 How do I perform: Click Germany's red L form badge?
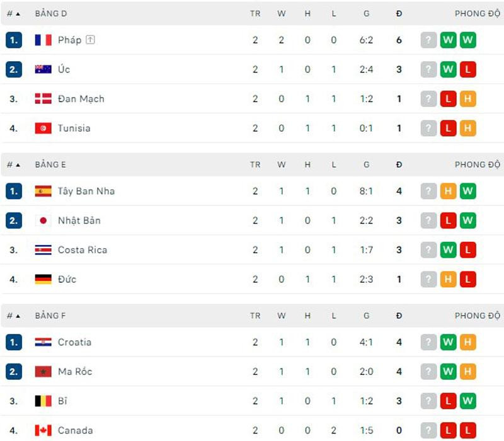tap(467, 280)
